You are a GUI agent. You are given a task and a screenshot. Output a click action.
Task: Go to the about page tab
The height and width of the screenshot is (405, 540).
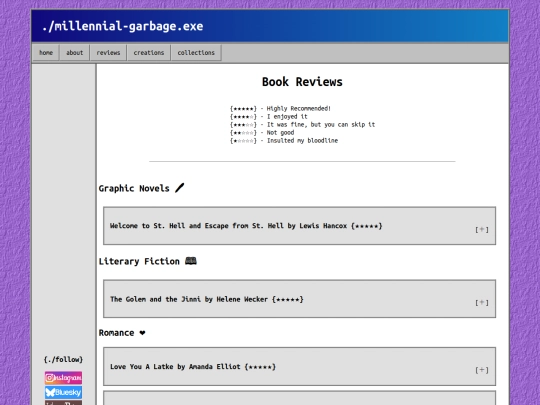pyautogui.click(x=75, y=53)
